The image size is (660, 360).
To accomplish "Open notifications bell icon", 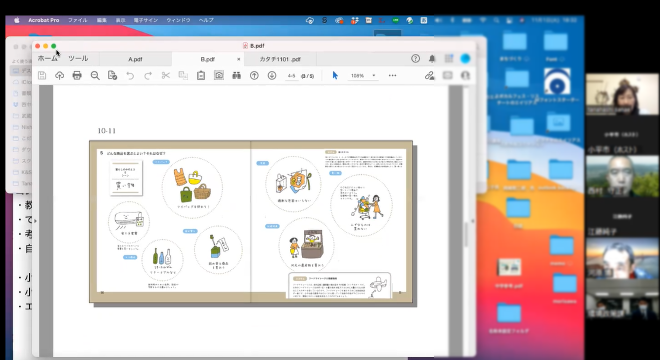I will tap(432, 59).
